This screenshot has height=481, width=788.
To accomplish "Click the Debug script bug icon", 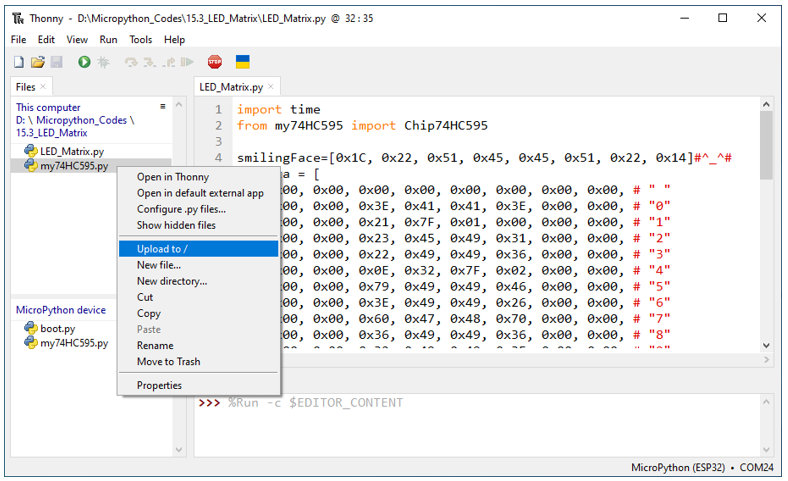I will tap(103, 62).
